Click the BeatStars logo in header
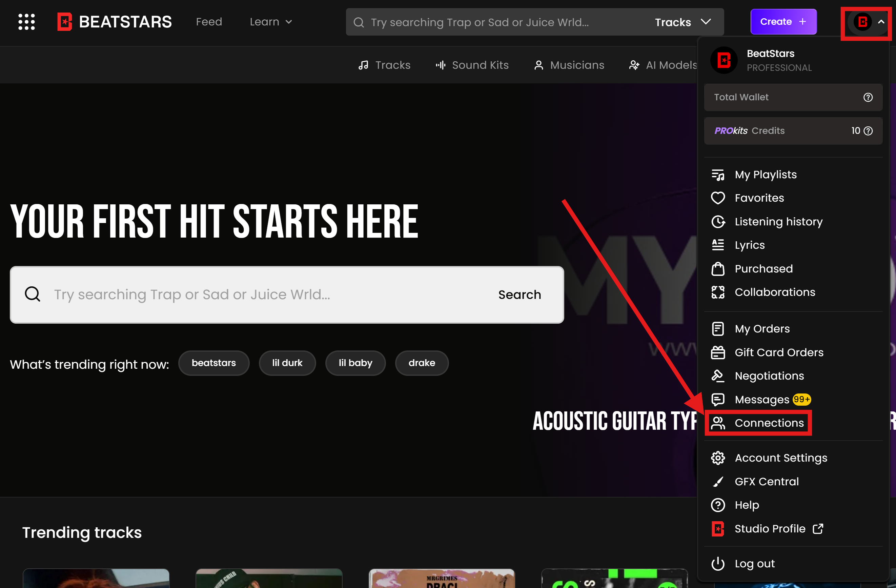 pyautogui.click(x=115, y=22)
